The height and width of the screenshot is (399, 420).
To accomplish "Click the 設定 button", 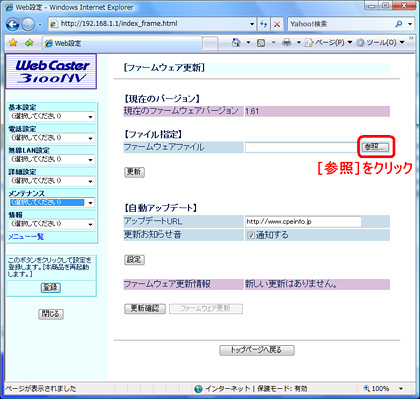I will click(x=134, y=260).
